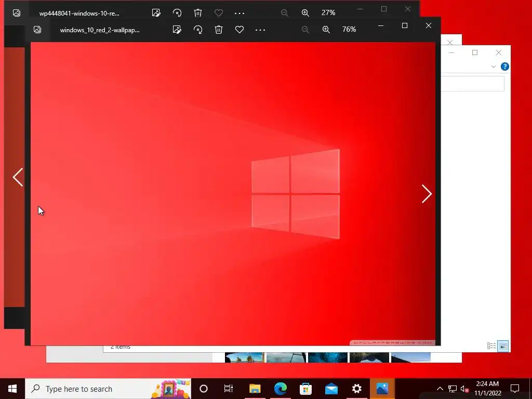Click Type here to search box
The height and width of the screenshot is (399, 532).
pyautogui.click(x=108, y=389)
